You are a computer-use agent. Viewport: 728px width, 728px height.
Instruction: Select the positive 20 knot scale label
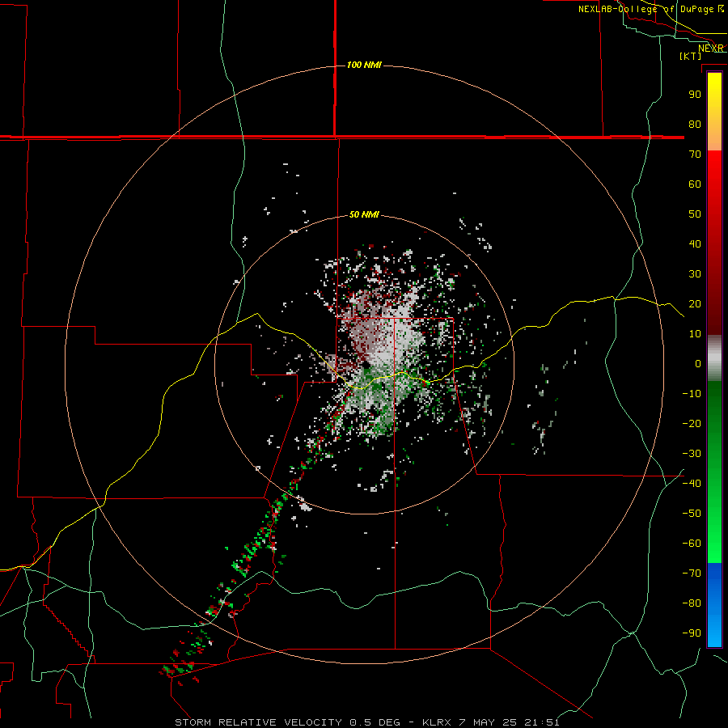pyautogui.click(x=695, y=303)
